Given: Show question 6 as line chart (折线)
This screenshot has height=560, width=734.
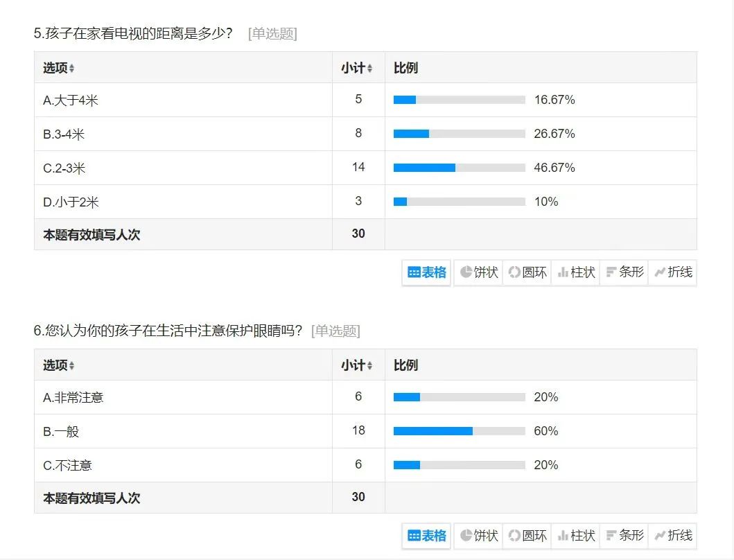Looking at the screenshot, I should [673, 536].
